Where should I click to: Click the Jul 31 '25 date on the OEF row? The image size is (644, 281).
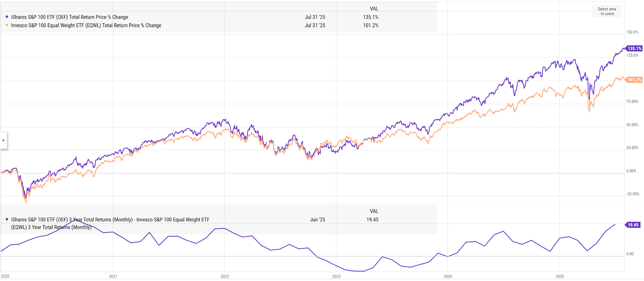click(315, 17)
